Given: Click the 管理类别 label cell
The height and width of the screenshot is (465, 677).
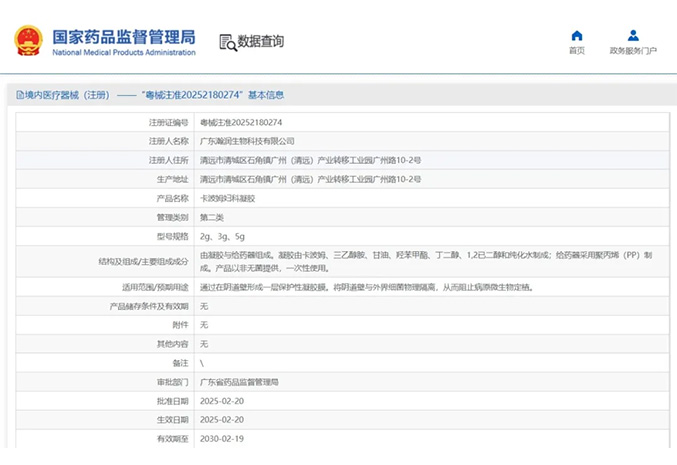Looking at the screenshot, I should click(105, 217).
